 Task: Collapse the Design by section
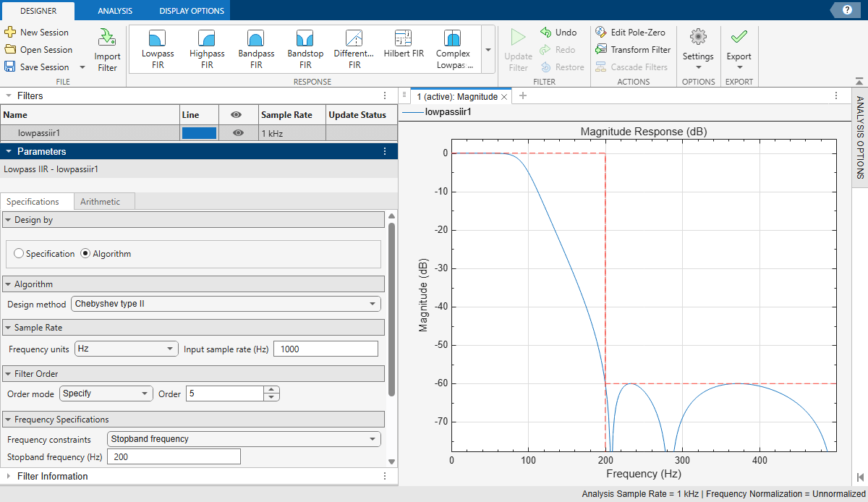click(x=8, y=220)
